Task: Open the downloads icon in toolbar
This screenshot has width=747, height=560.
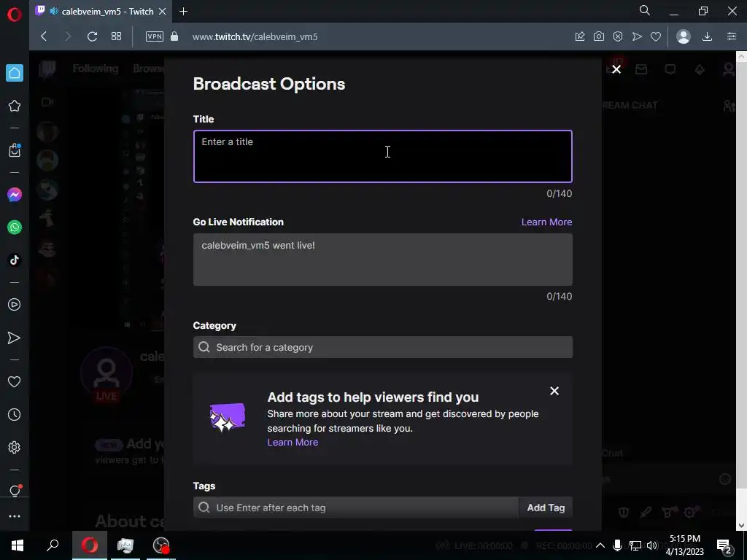Action: click(x=707, y=36)
